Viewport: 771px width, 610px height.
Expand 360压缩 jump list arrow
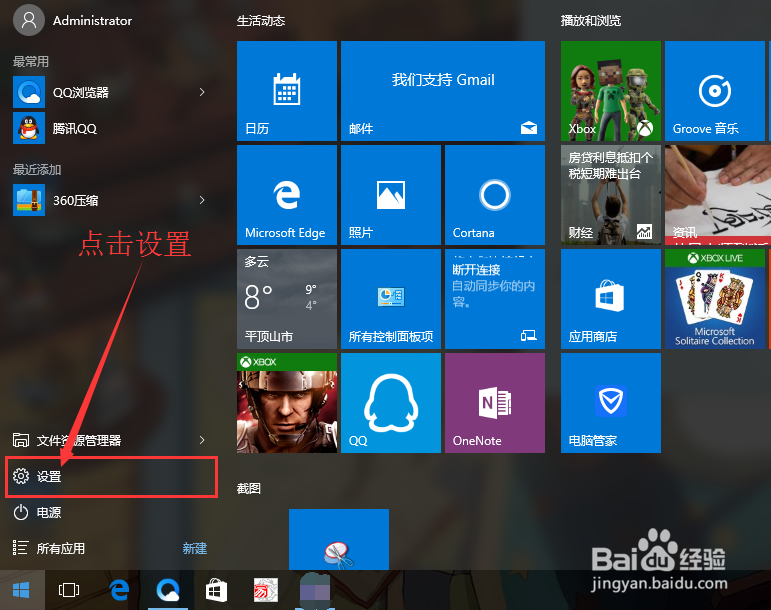202,200
